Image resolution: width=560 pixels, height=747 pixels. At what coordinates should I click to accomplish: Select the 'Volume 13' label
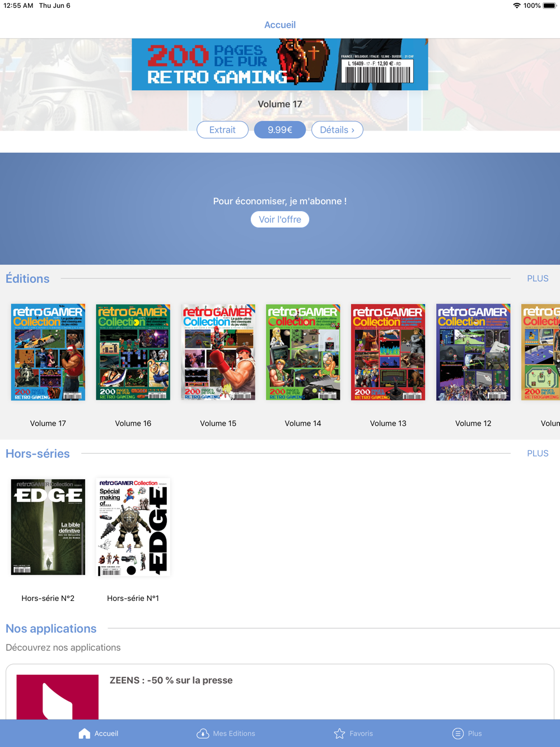(388, 423)
